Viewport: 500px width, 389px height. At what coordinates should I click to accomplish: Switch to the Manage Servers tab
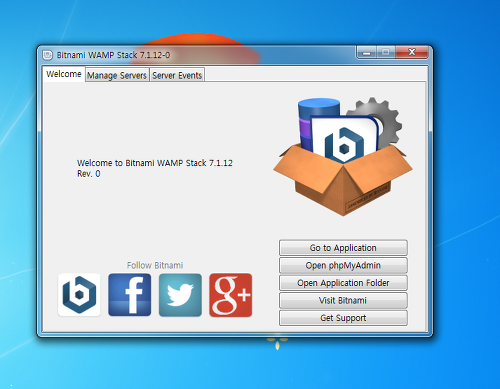tap(117, 75)
